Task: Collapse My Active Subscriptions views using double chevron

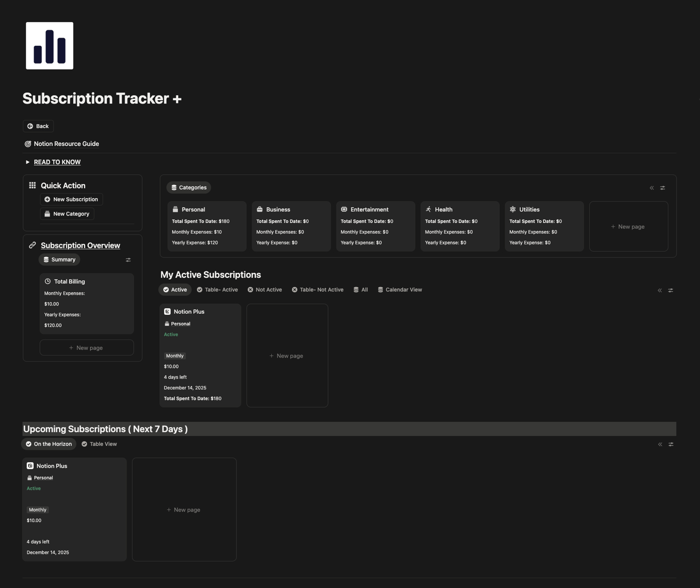Action: tap(660, 290)
